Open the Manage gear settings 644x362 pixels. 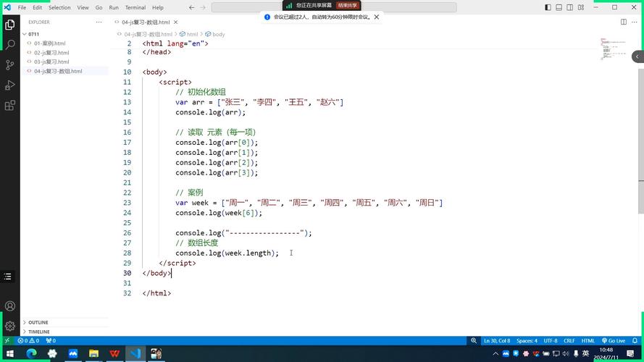(10, 327)
